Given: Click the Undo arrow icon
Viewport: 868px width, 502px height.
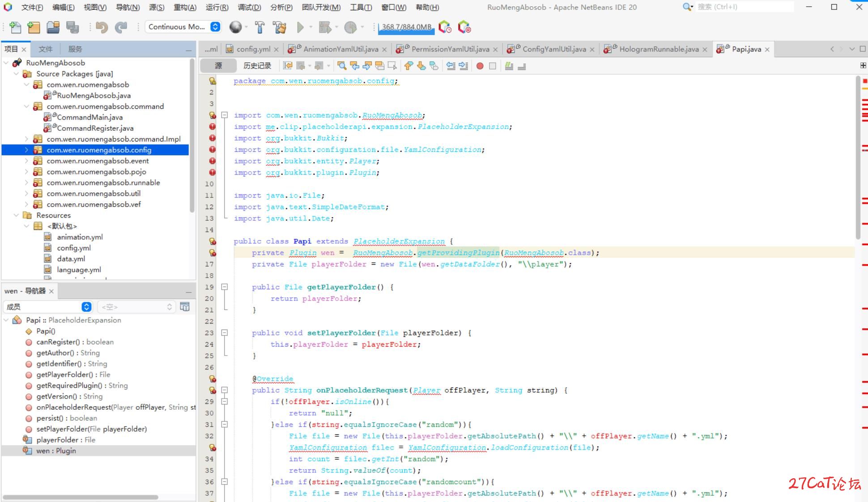Looking at the screenshot, I should (x=102, y=27).
